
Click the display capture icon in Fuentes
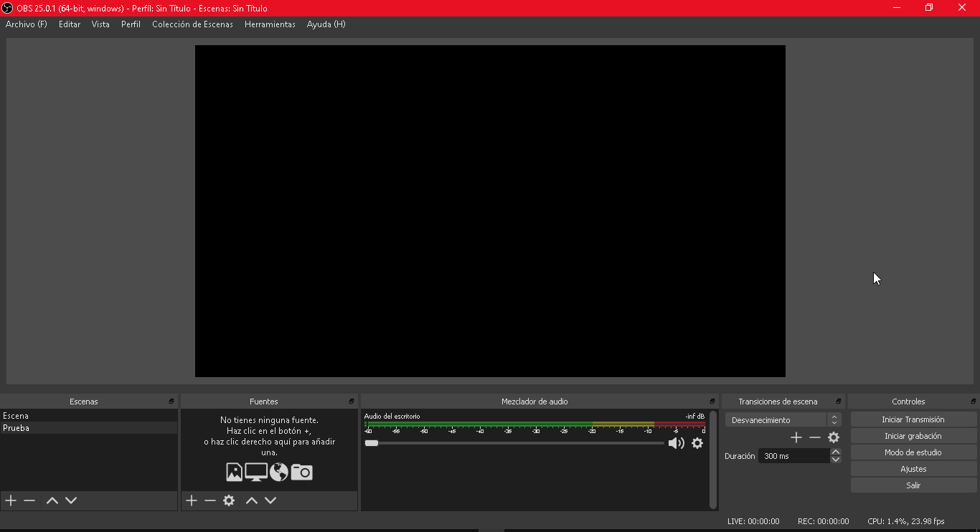(256, 472)
